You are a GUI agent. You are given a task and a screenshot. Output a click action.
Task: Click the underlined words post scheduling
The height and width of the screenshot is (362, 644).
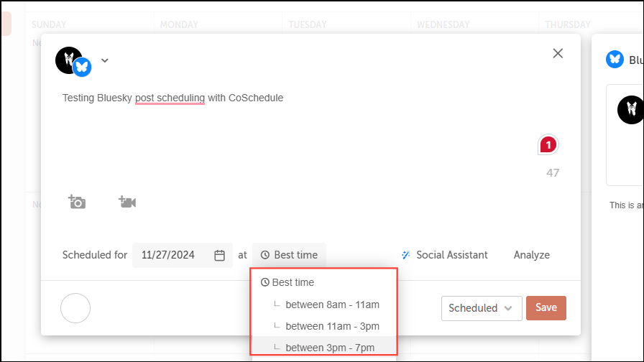pos(170,98)
